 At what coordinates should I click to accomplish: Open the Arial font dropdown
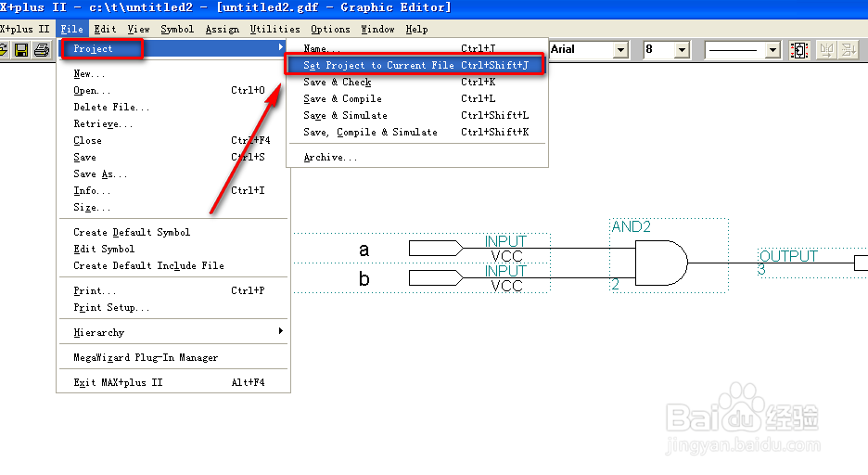pos(621,50)
